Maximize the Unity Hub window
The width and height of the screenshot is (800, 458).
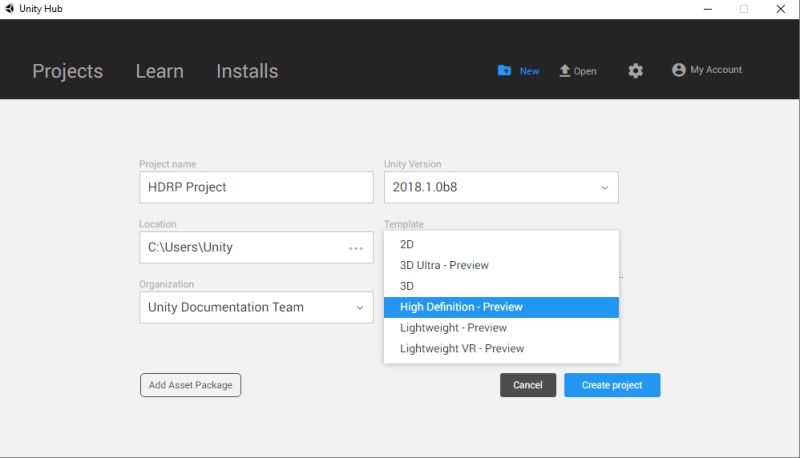coord(744,9)
